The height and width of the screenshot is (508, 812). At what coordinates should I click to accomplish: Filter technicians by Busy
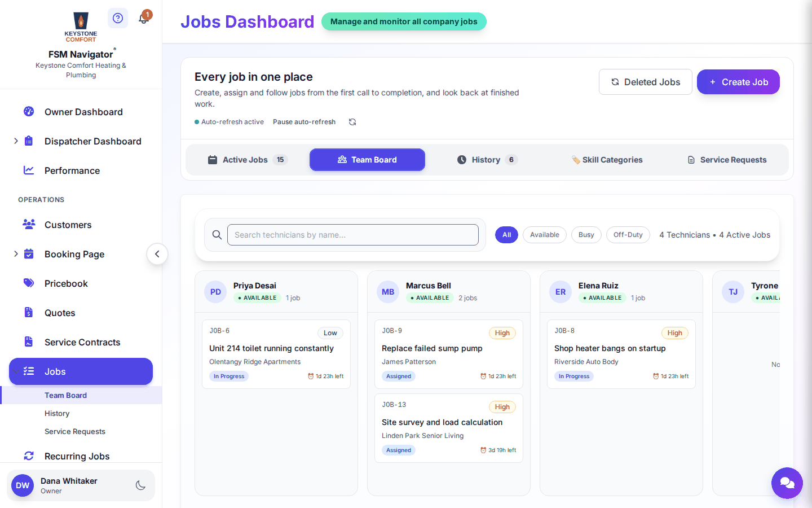(586, 235)
